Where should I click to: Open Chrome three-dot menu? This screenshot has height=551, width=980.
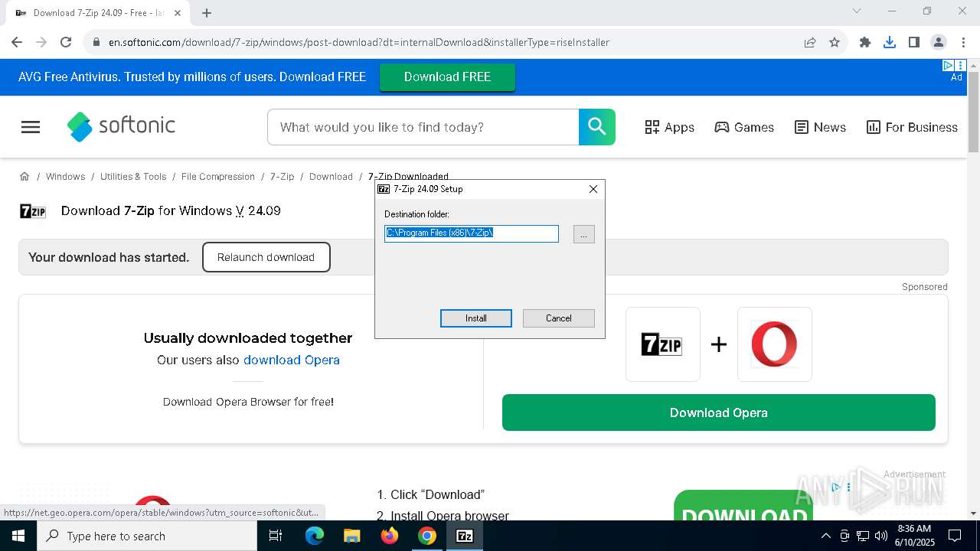click(963, 42)
